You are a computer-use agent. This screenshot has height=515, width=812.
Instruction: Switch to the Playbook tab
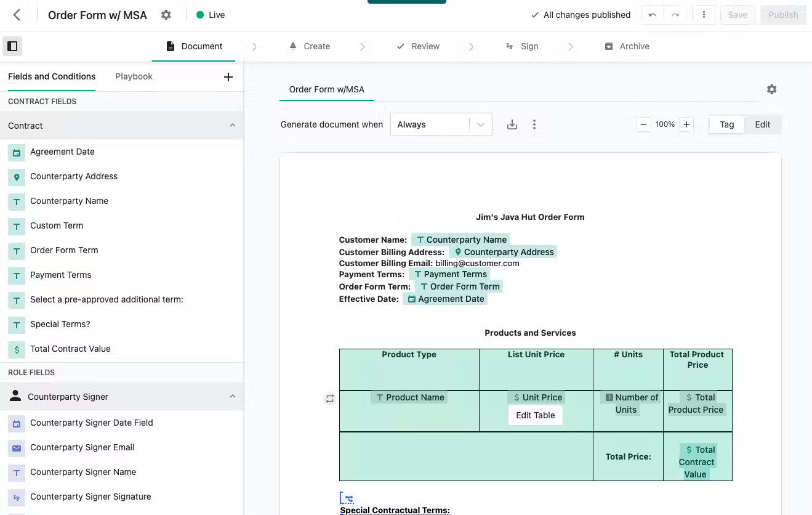coord(134,76)
